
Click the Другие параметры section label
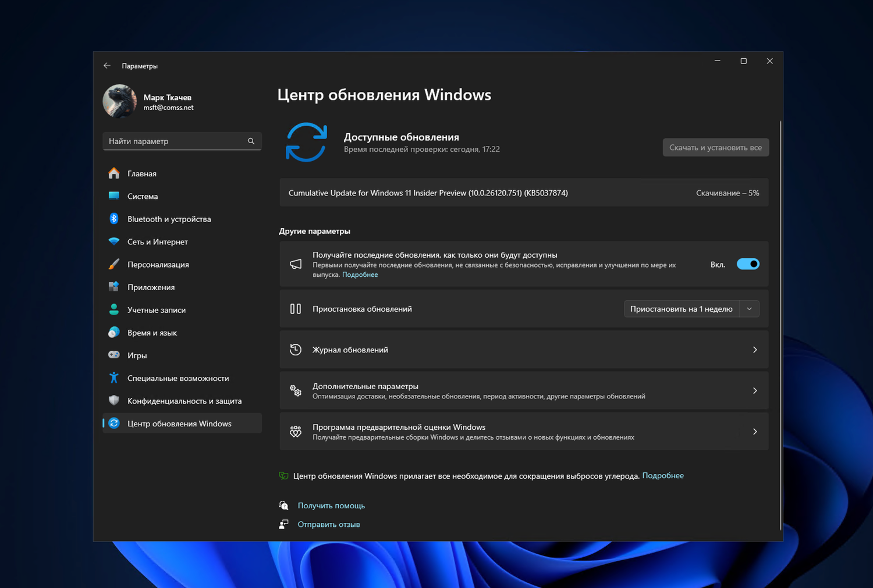click(314, 231)
